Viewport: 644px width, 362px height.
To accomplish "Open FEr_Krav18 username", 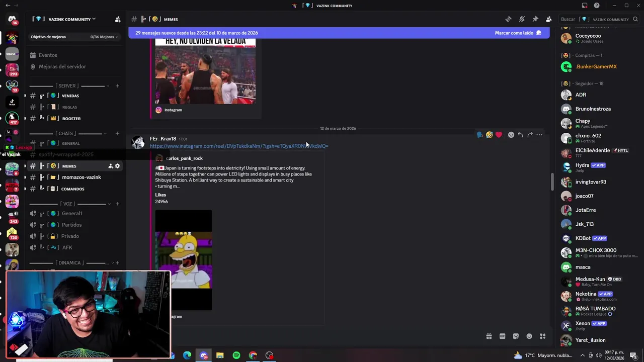I will click(x=163, y=139).
